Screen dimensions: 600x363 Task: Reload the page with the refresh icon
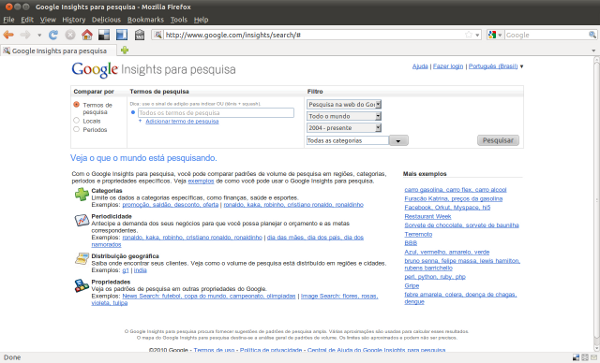click(53, 35)
